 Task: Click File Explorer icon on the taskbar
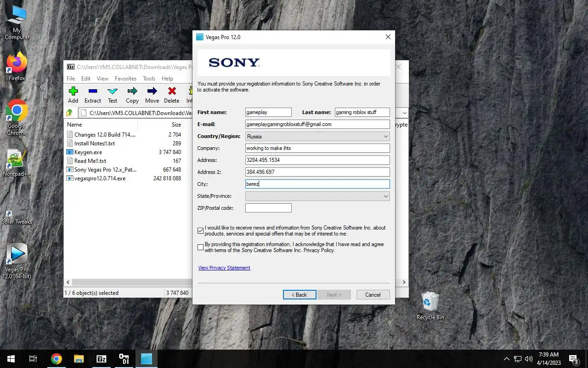tap(79, 359)
